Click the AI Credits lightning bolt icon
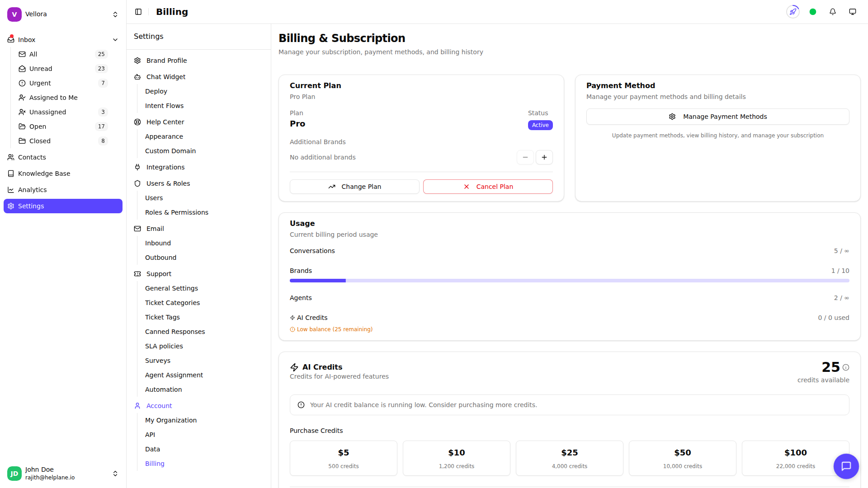 pos(294,367)
